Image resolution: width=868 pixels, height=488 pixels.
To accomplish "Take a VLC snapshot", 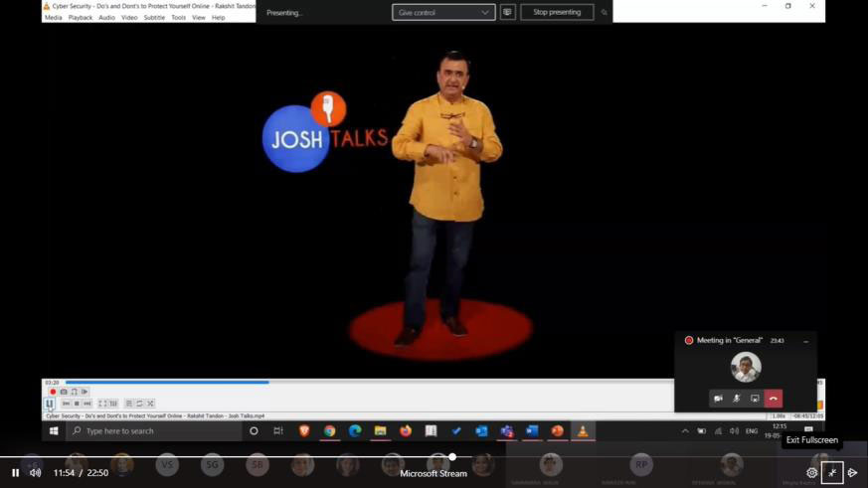I will point(64,392).
